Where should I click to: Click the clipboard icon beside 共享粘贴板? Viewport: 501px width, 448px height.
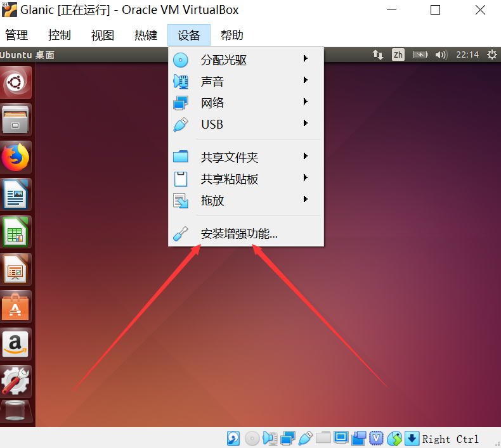181,179
